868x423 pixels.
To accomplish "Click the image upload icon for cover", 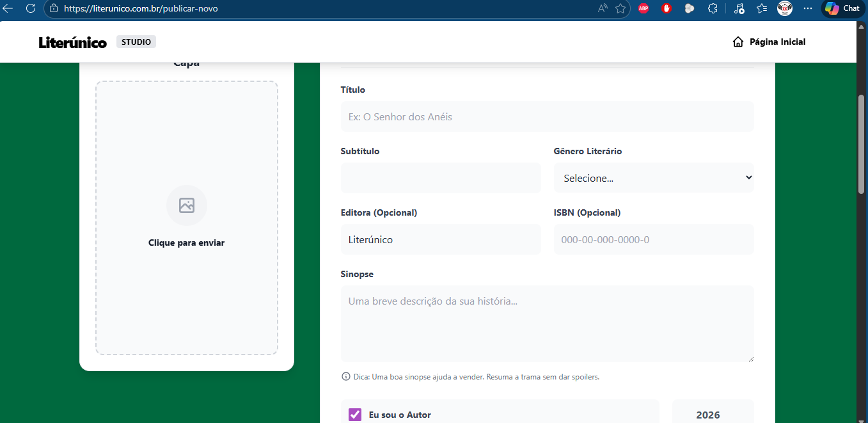I will pyautogui.click(x=186, y=205).
